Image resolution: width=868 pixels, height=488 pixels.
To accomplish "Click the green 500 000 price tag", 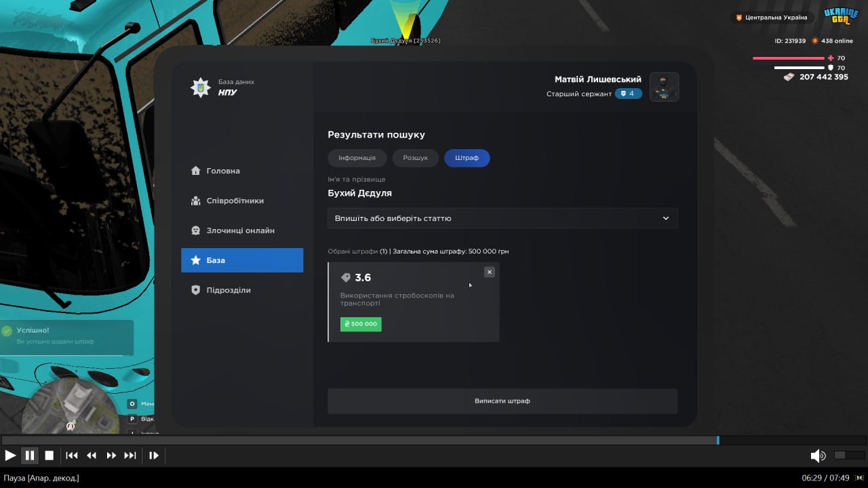I will pyautogui.click(x=361, y=324).
